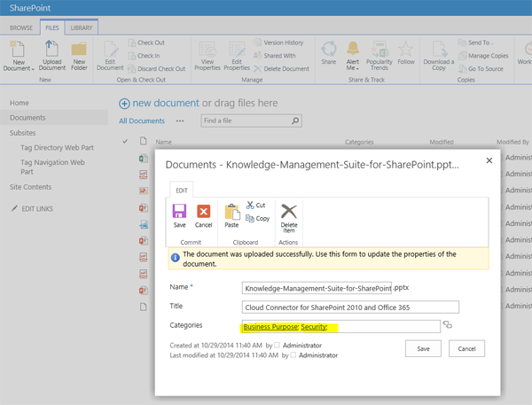This screenshot has width=532, height=405.
Task: Click the View Properties icon
Action: pyautogui.click(x=207, y=49)
